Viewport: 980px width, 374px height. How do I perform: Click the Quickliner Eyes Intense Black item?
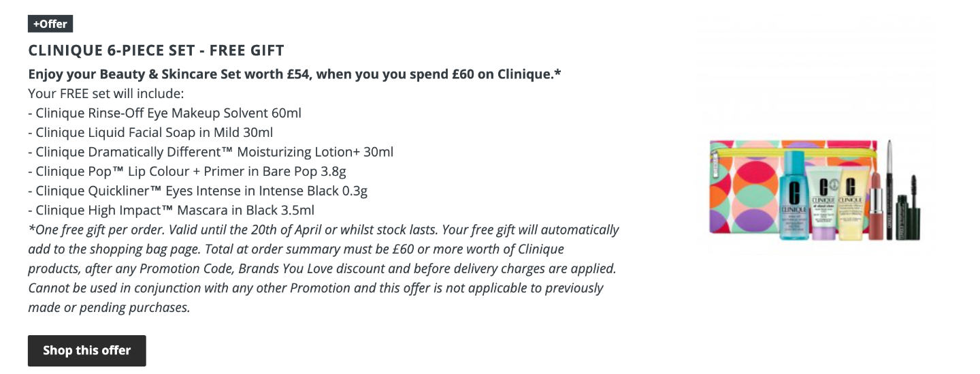point(197,191)
